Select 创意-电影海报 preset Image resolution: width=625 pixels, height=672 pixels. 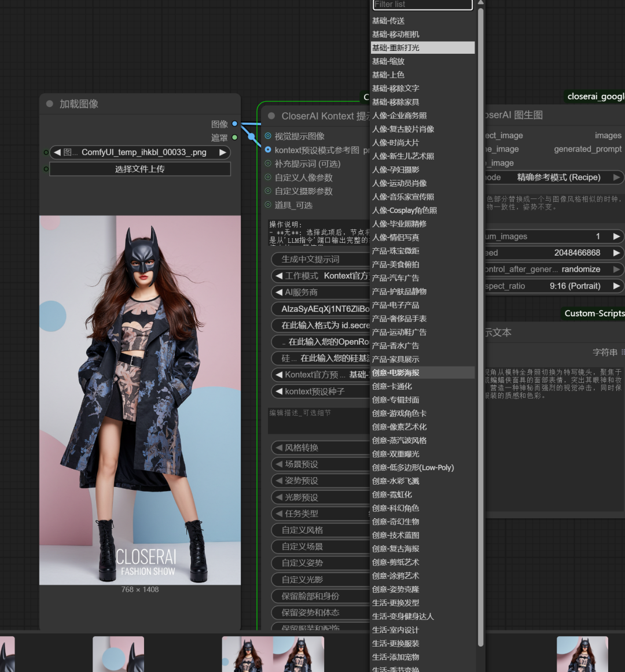(422, 372)
